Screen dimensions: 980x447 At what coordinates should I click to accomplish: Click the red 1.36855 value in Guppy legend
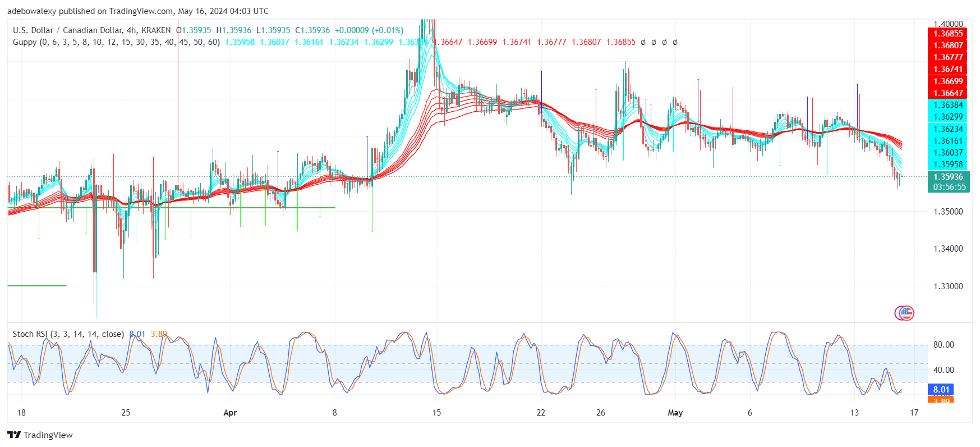tap(621, 42)
